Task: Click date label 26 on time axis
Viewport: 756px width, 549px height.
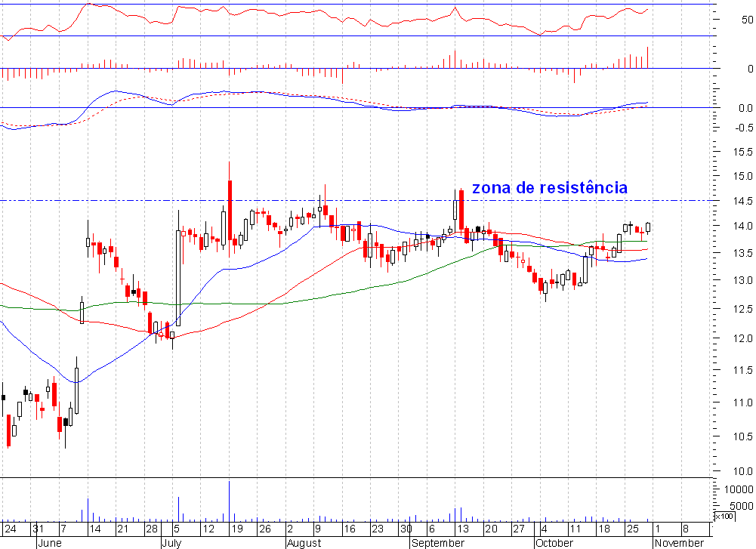Action: tap(265, 529)
